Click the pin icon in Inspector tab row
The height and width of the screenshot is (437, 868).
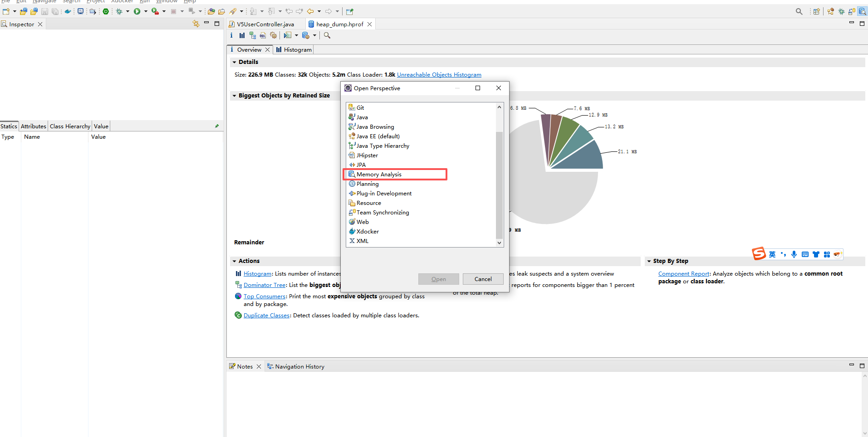(217, 126)
